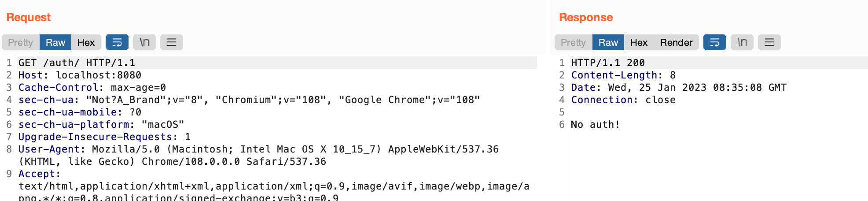Open Request panel hamburger options menu

pos(172,42)
